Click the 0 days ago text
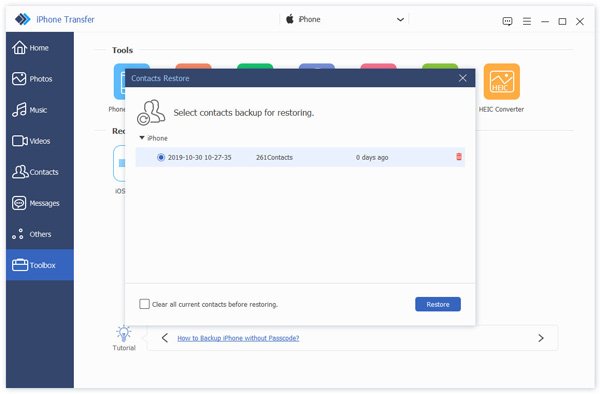 click(372, 157)
